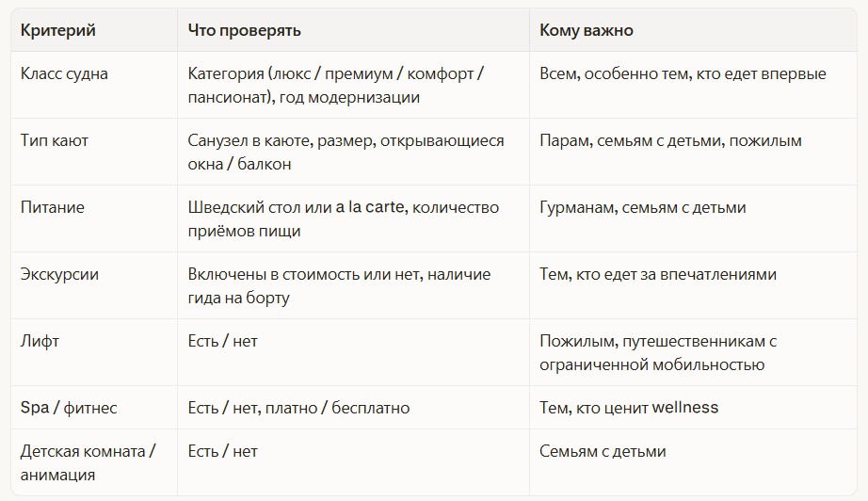868x501 pixels.
Task: Click the "Кому важно" column header
Action: pos(586,31)
